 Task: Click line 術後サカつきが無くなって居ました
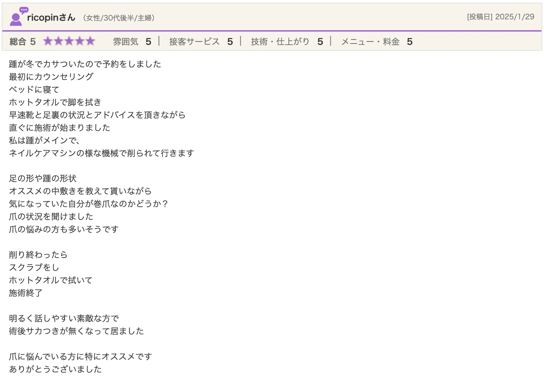(x=76, y=331)
